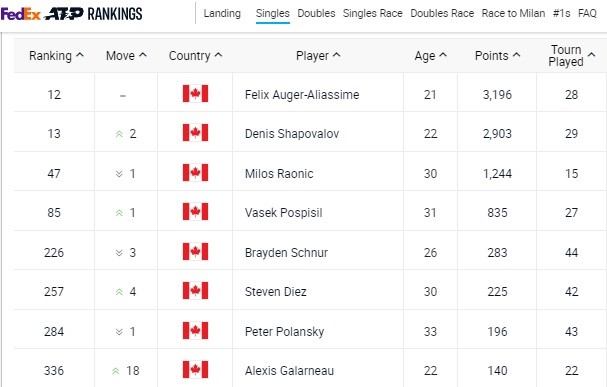Click Alexis Galarneau's up-move arrow icon
Viewport: 607px width, 387px height.
pos(115,371)
